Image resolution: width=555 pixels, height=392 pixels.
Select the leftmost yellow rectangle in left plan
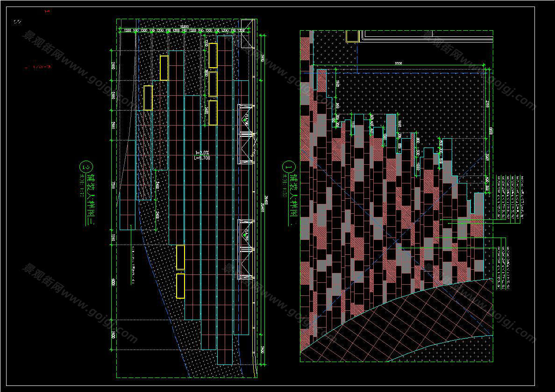[148, 98]
